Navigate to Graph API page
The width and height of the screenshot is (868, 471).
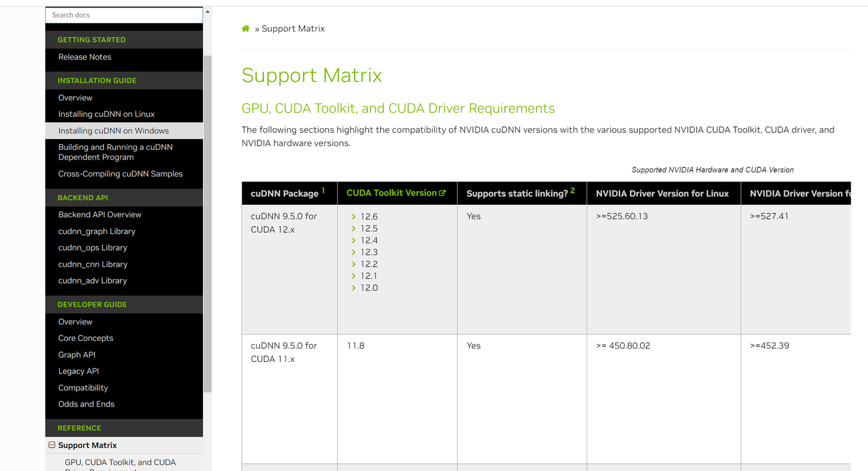coord(77,355)
